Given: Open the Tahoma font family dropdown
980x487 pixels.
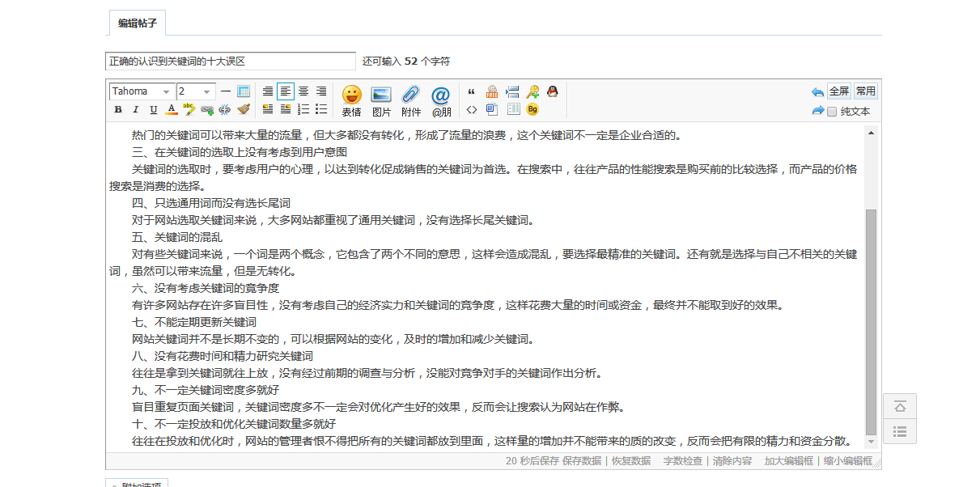Looking at the screenshot, I should coord(142,91).
